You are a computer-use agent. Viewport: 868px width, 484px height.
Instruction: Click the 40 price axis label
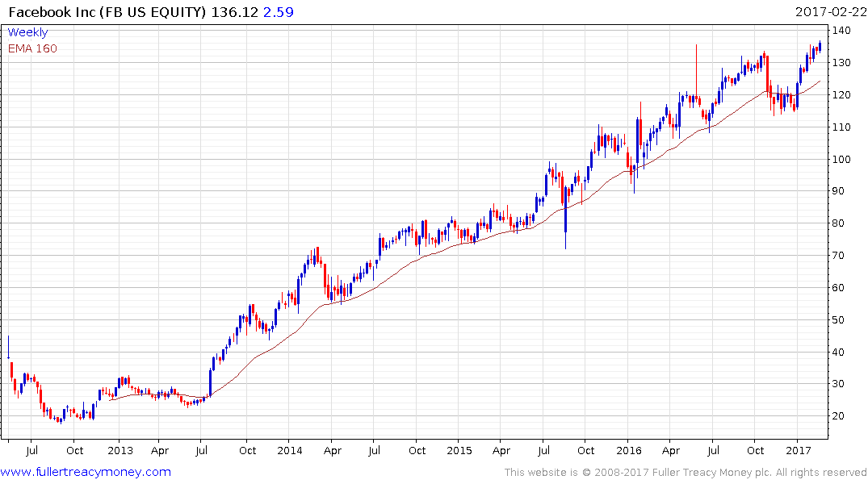838,352
